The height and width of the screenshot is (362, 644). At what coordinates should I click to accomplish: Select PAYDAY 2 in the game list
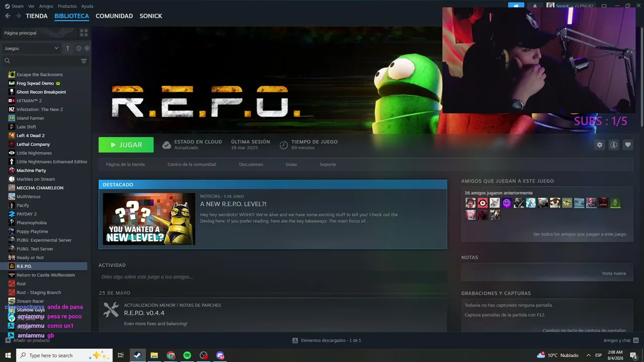click(x=26, y=214)
